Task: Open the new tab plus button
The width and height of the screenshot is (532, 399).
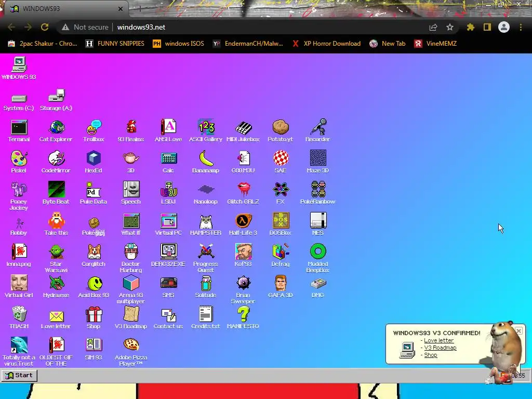Action: pos(140,9)
